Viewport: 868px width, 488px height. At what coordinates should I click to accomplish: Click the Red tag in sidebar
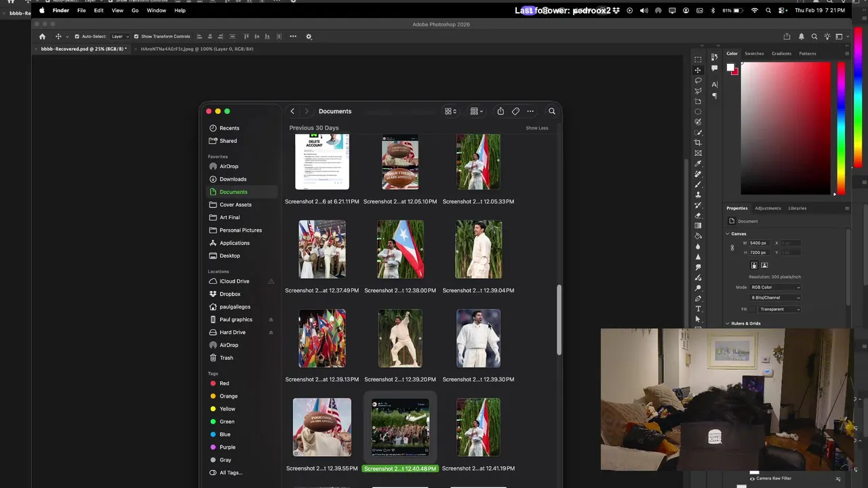point(224,384)
